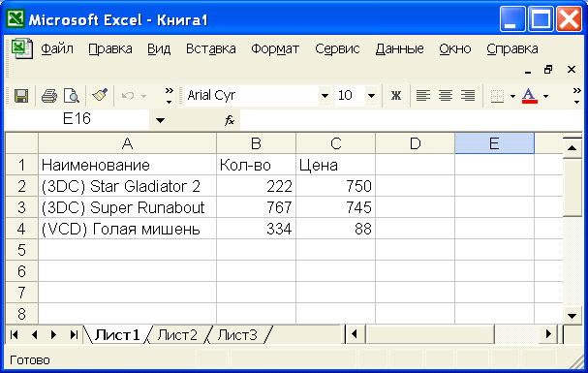Click the Print icon in toolbar
588x373 pixels.
point(49,96)
